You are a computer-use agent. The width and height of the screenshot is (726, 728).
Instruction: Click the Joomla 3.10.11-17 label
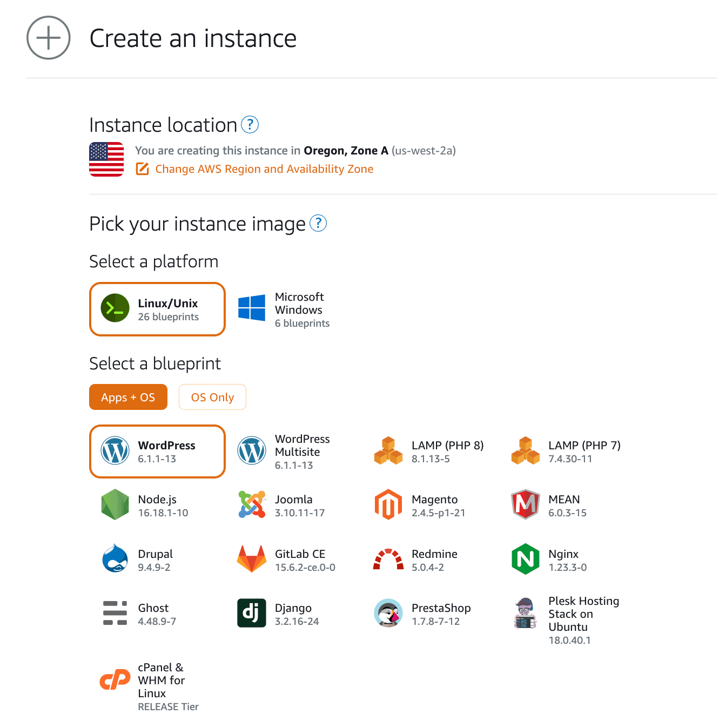(x=300, y=506)
